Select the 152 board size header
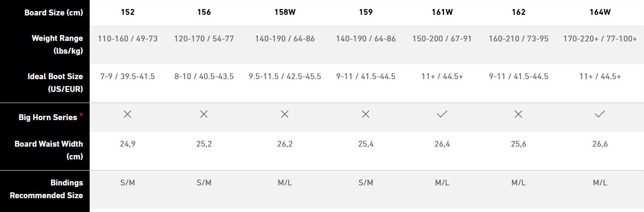This screenshot has width=644, height=212. 127,12
